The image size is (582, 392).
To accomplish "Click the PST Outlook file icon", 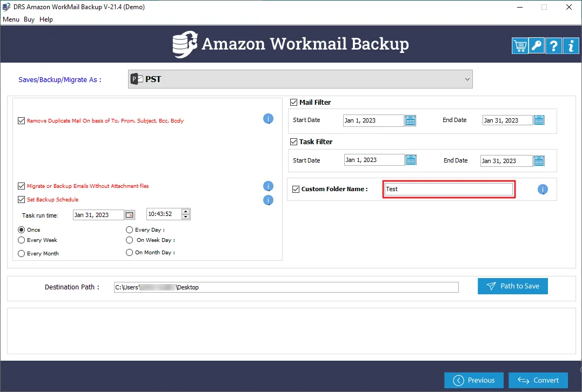I will 137,79.
